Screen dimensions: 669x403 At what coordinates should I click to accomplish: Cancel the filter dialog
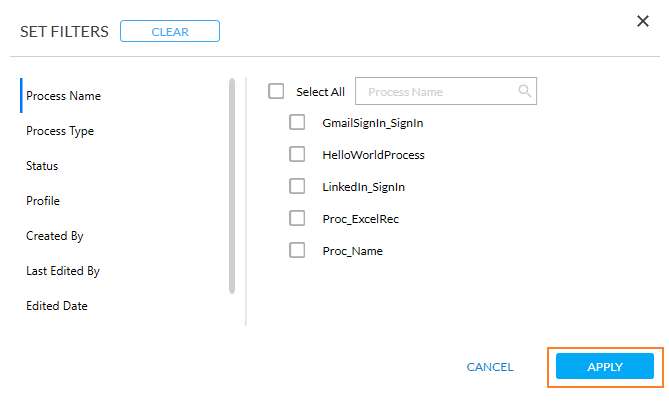[490, 367]
